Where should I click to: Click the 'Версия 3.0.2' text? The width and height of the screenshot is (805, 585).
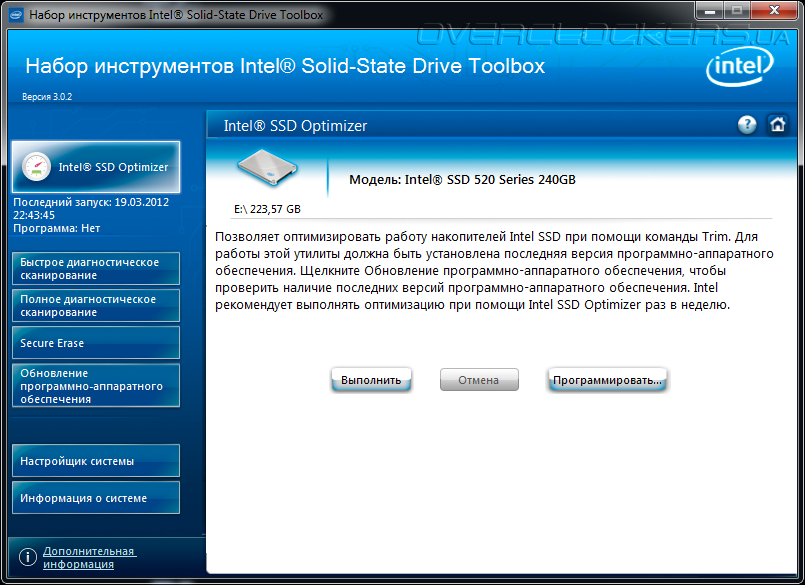click(x=47, y=97)
